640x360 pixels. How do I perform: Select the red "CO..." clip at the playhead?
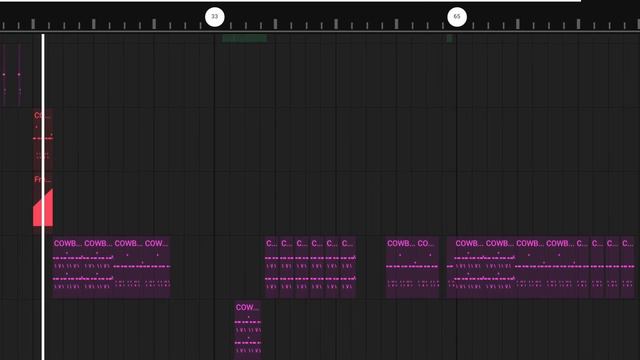(43, 140)
